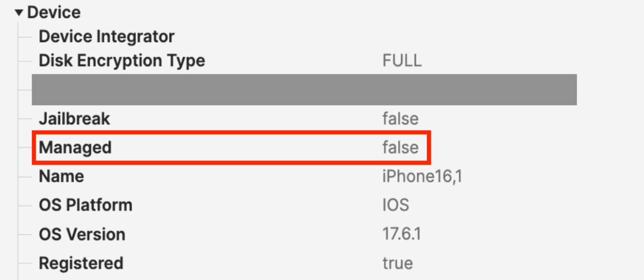
Task: Click the 17.6.1 version value
Action: (x=402, y=234)
